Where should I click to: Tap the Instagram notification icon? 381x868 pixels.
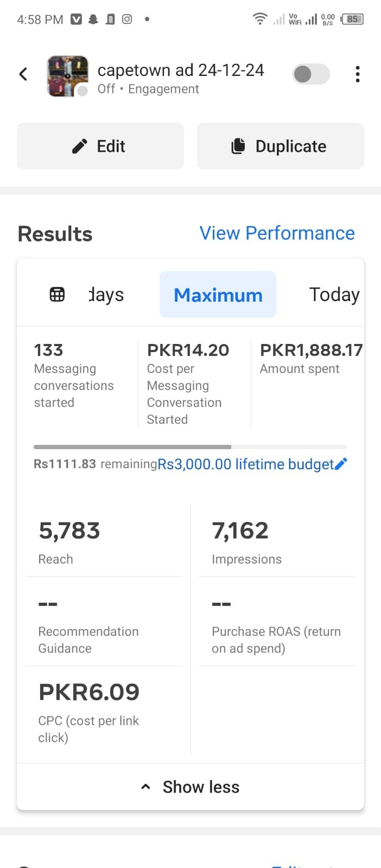[127, 20]
